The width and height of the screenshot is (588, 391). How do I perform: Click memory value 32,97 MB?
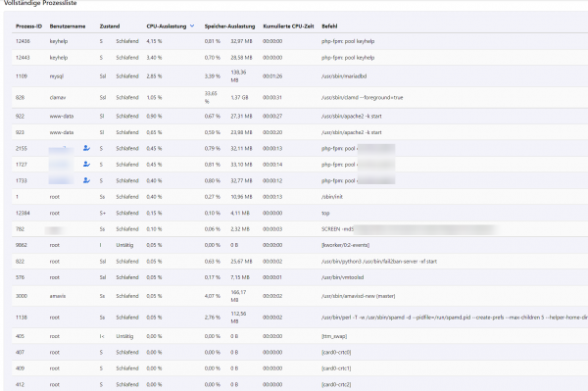241,41
